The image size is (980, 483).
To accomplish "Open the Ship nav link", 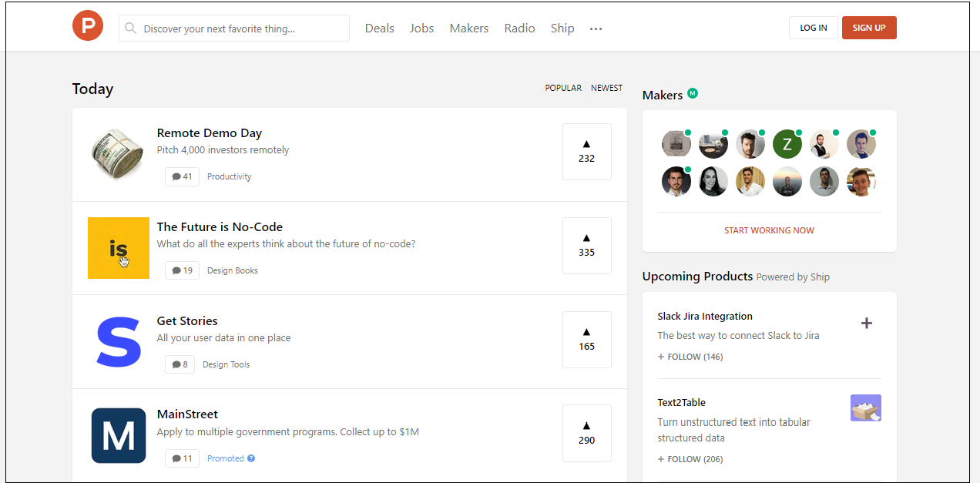I will [562, 29].
